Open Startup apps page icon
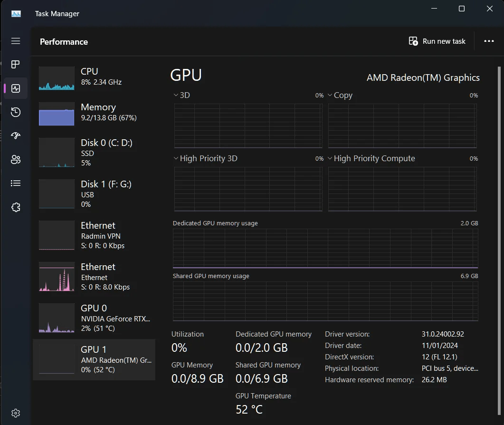Viewport: 504px width, 425px height. tap(15, 135)
